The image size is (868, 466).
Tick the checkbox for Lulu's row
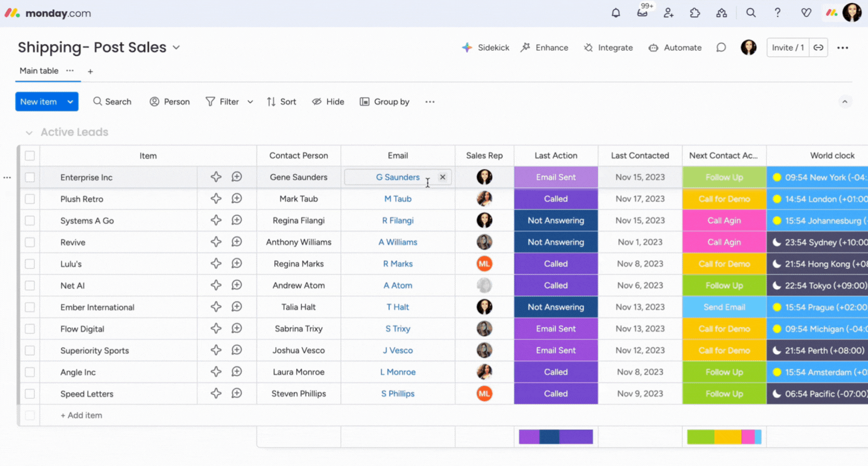tap(30, 264)
